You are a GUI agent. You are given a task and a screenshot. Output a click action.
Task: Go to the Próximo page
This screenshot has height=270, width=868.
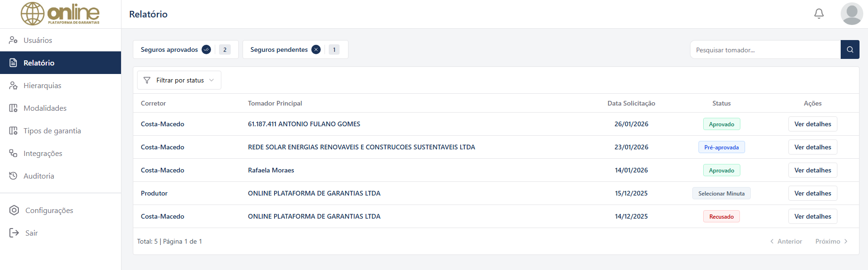coord(831,241)
